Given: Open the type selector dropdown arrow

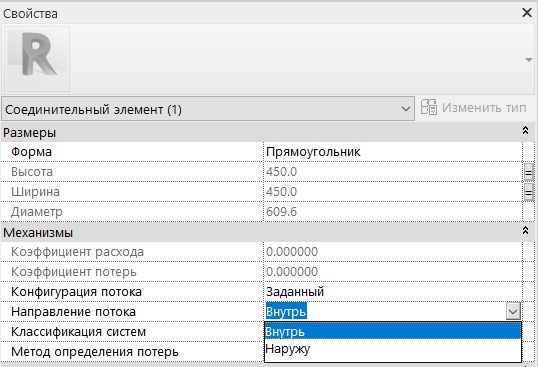Looking at the screenshot, I should coord(529,60).
